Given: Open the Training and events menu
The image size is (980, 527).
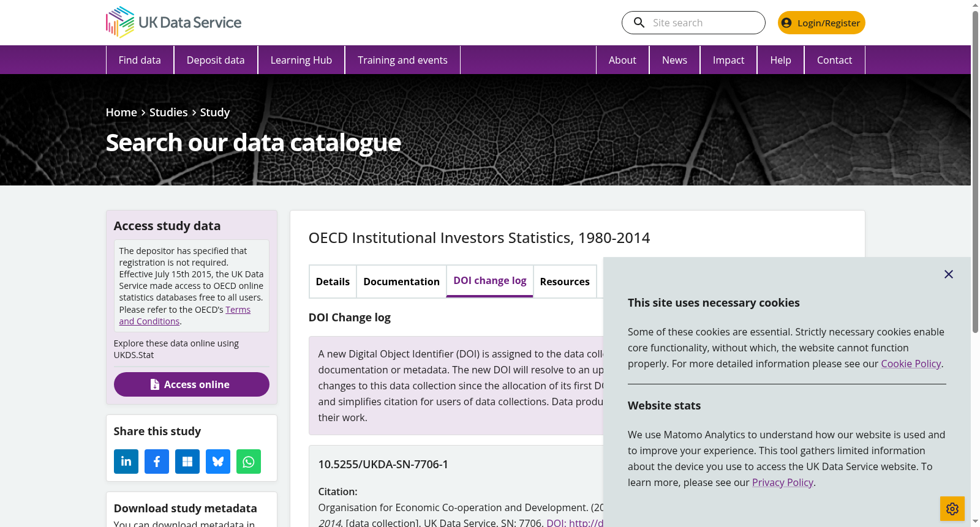Looking at the screenshot, I should point(402,60).
